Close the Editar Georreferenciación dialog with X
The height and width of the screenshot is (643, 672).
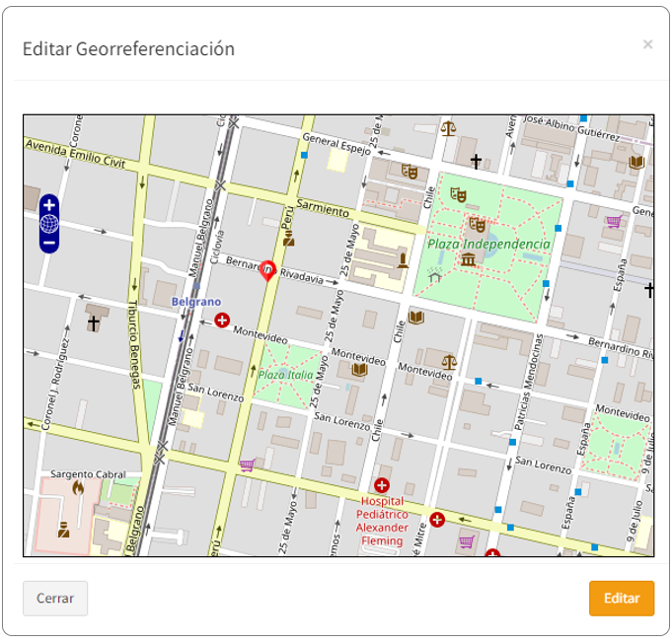point(647,44)
